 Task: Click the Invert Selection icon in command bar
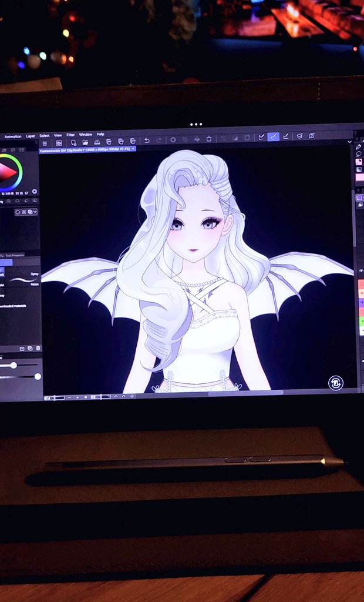[235, 138]
